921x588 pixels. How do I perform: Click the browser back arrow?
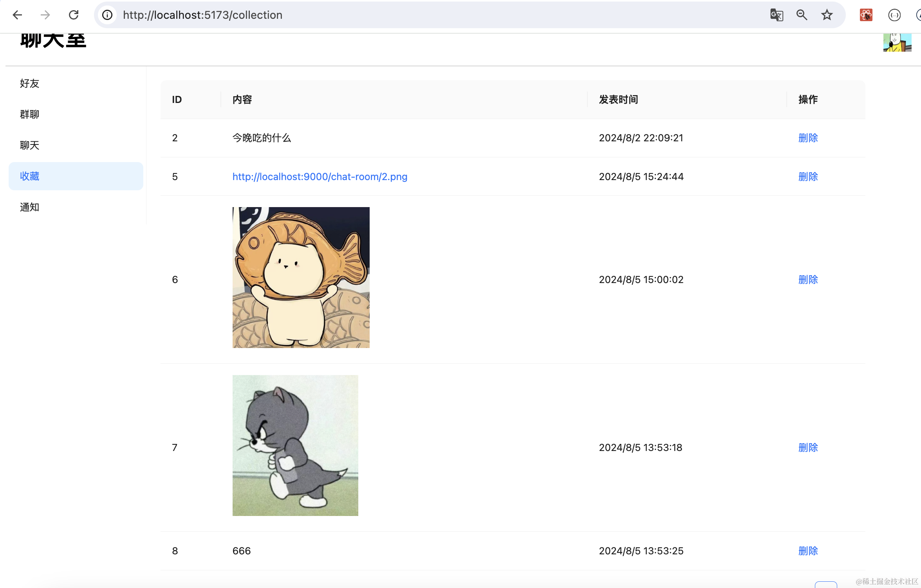[x=17, y=15]
